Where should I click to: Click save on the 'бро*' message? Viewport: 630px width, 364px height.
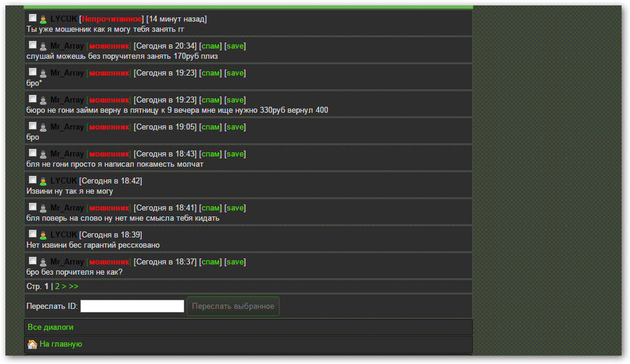(235, 73)
